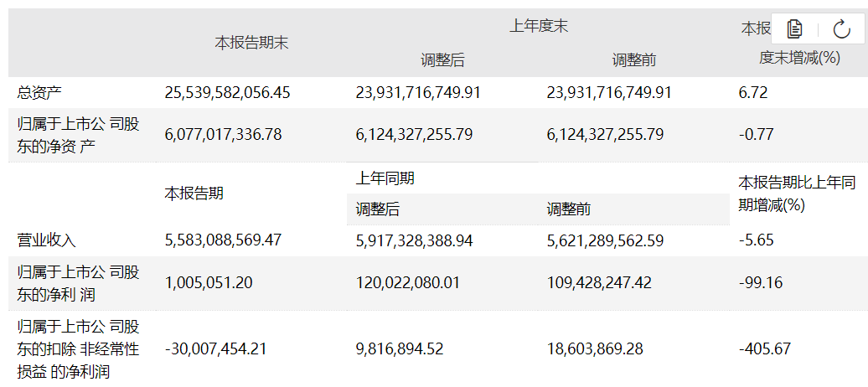Click the 上年同期 header cell
The width and height of the screenshot is (868, 387).
click(x=385, y=178)
